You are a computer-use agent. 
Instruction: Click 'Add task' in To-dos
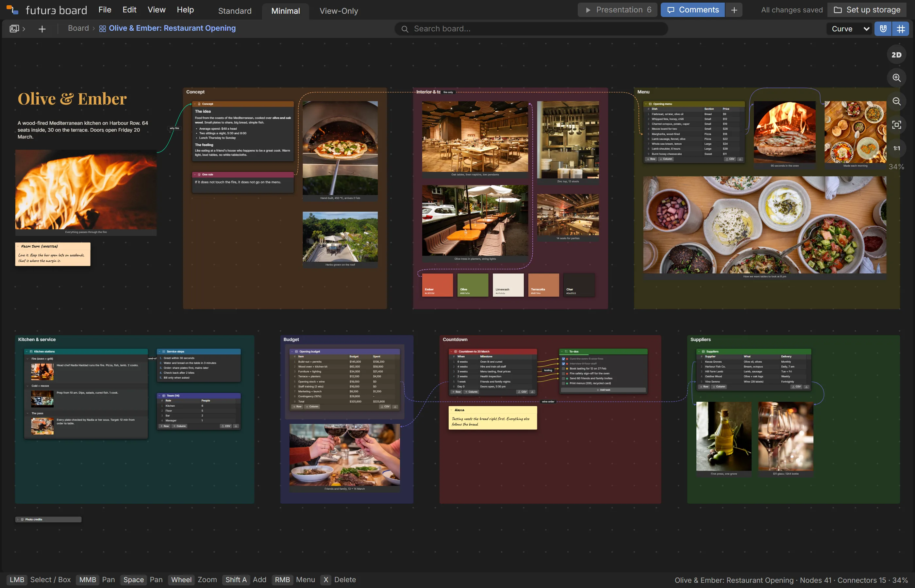coord(603,390)
